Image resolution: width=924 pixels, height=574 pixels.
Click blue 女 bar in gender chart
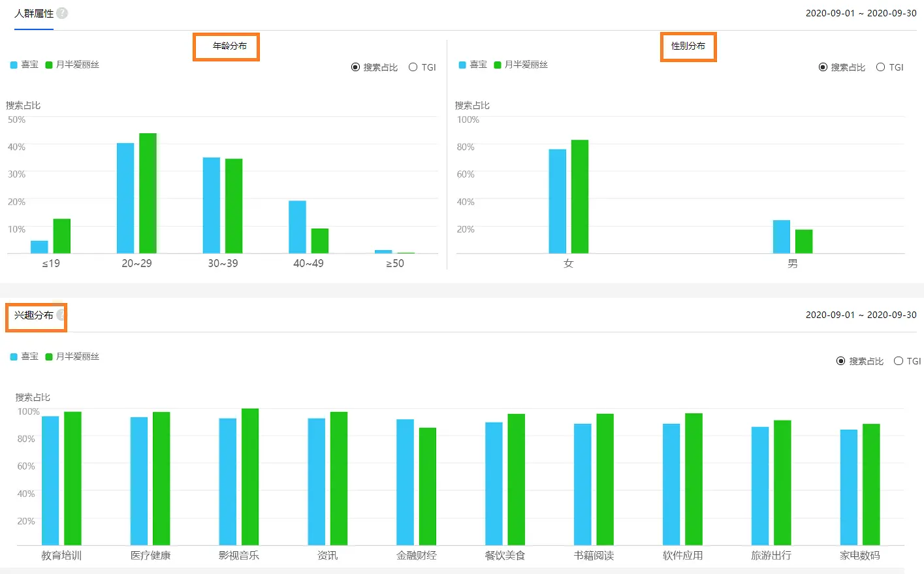[x=557, y=201]
